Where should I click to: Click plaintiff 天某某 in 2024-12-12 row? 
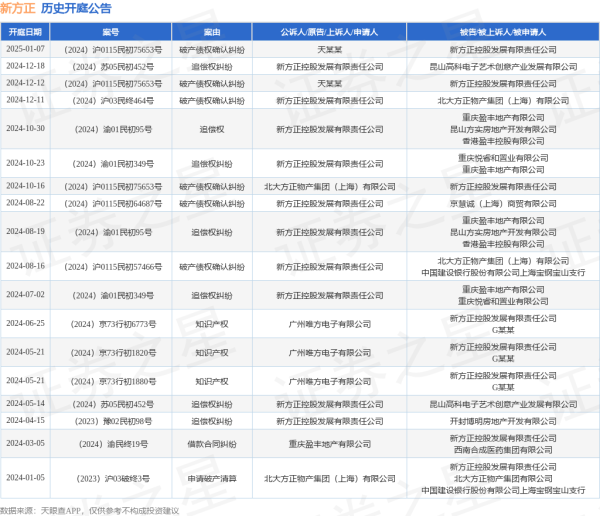329,83
